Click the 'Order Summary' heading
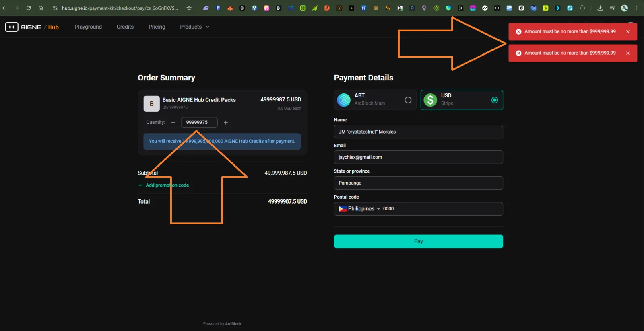 [166, 78]
